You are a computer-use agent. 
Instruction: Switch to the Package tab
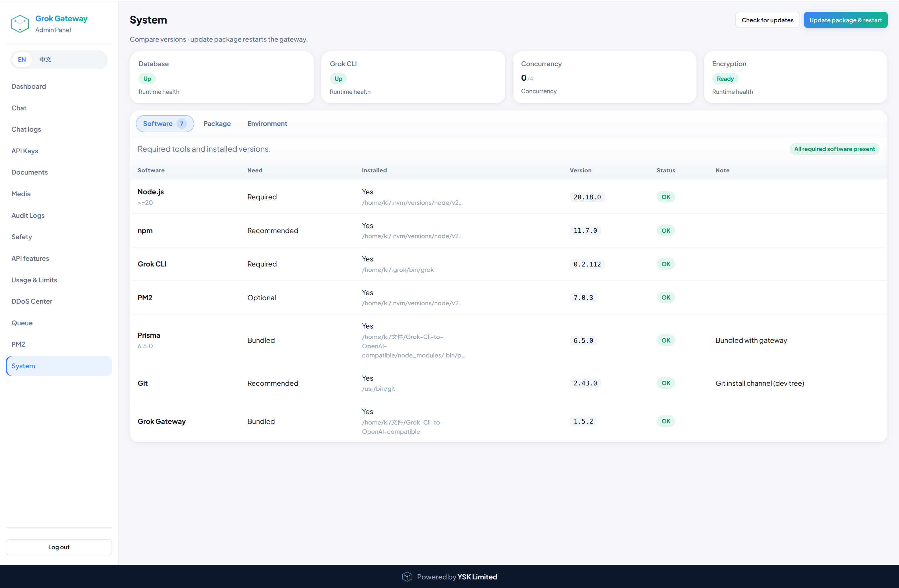[217, 124]
